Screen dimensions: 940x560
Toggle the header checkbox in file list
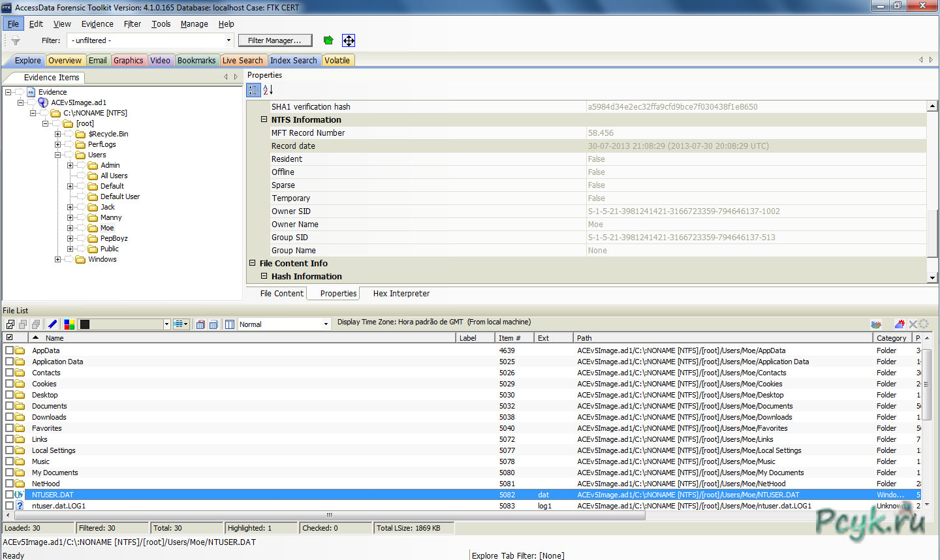(10, 337)
